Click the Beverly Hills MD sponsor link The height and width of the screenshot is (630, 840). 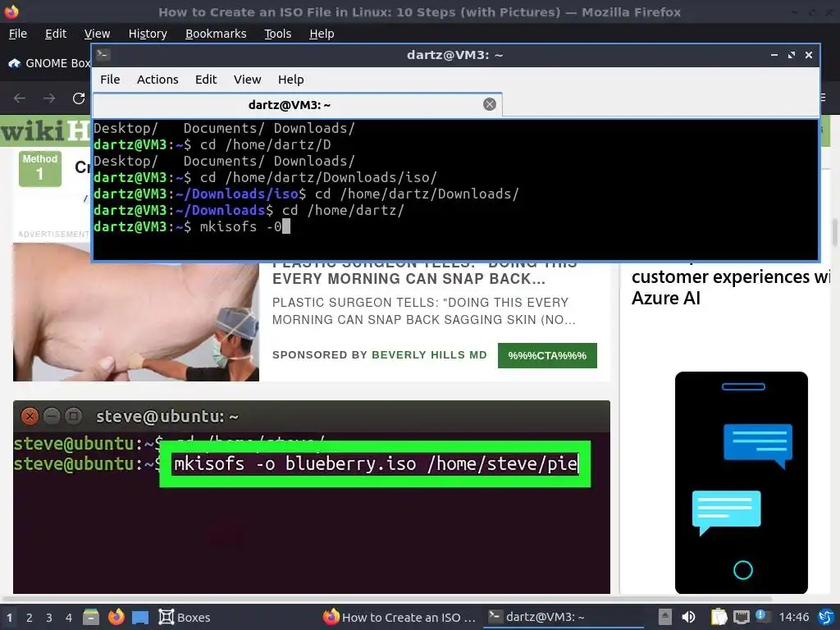(429, 354)
